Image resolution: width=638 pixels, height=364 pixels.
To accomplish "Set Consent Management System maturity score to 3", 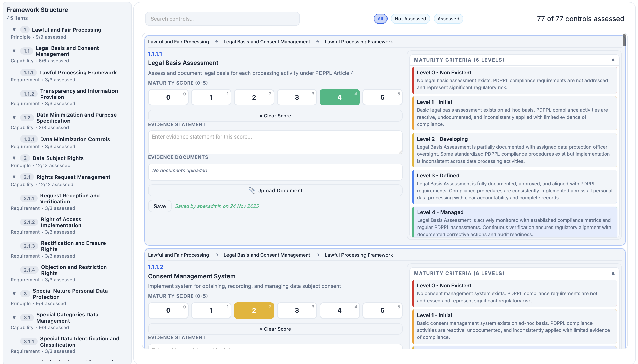I will 297,310.
